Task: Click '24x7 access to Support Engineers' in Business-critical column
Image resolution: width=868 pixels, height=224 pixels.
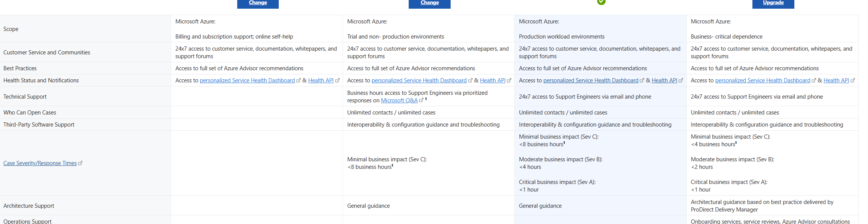Action: pos(757,97)
